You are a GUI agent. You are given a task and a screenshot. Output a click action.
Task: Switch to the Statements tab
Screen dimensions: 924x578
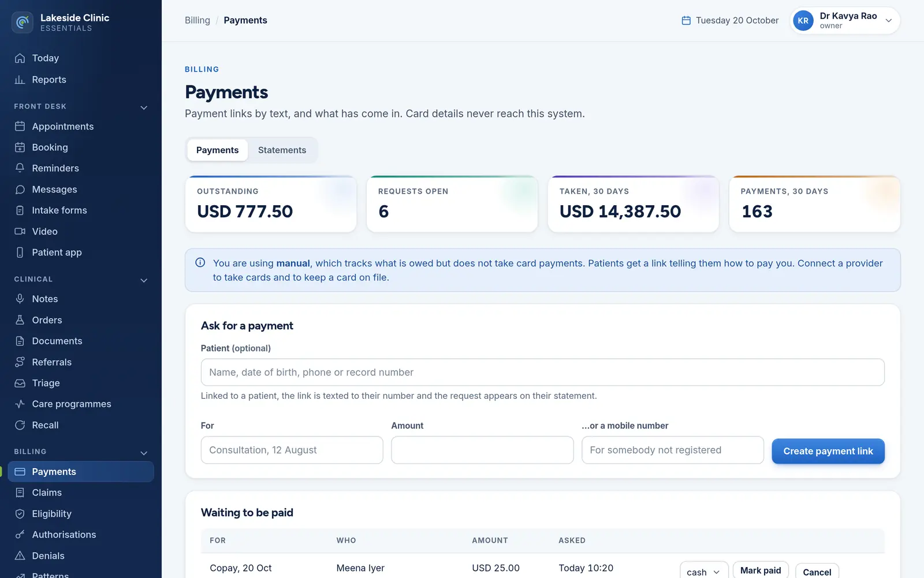click(282, 150)
